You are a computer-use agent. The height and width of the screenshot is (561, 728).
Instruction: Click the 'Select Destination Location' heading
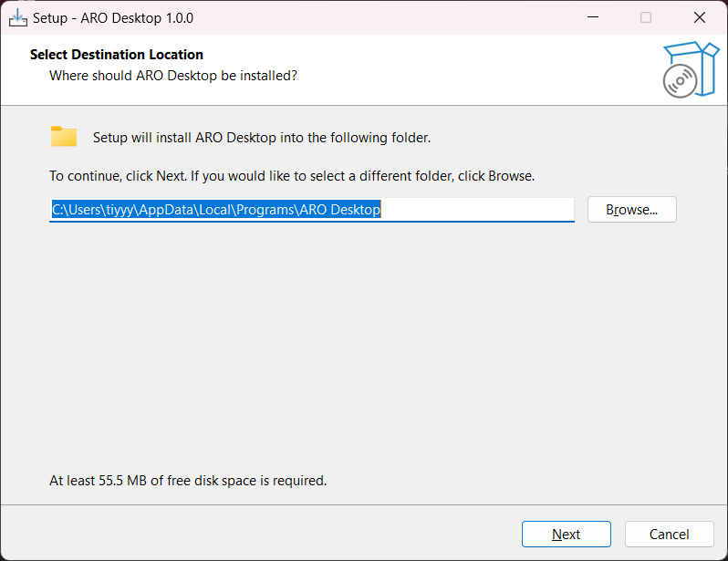pyautogui.click(x=117, y=55)
